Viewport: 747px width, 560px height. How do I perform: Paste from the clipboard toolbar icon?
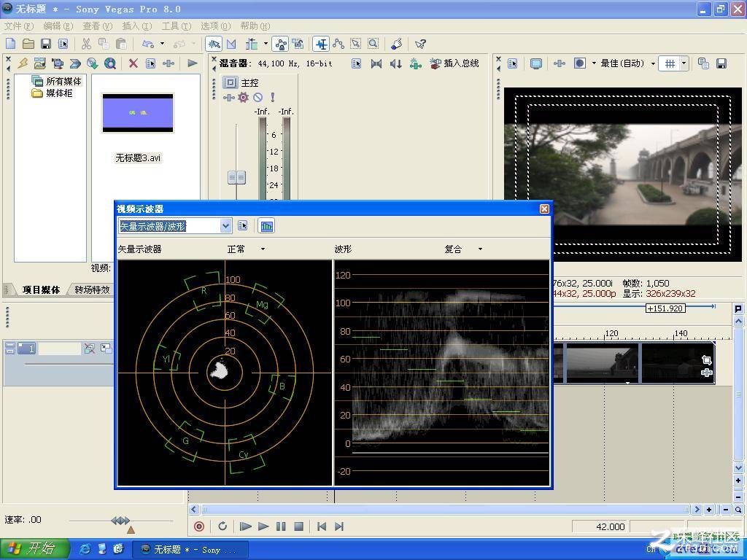pos(122,44)
